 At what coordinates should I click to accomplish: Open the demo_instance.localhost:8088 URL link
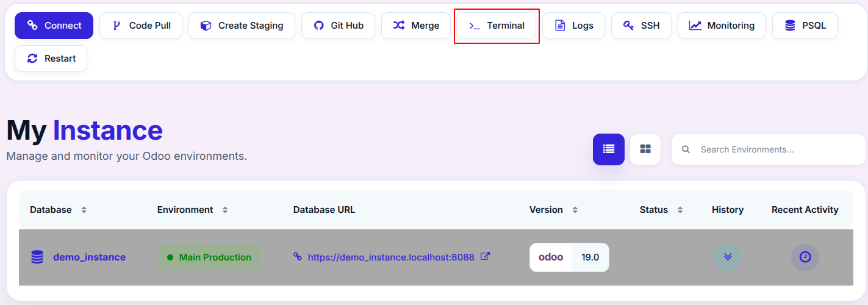point(391,257)
